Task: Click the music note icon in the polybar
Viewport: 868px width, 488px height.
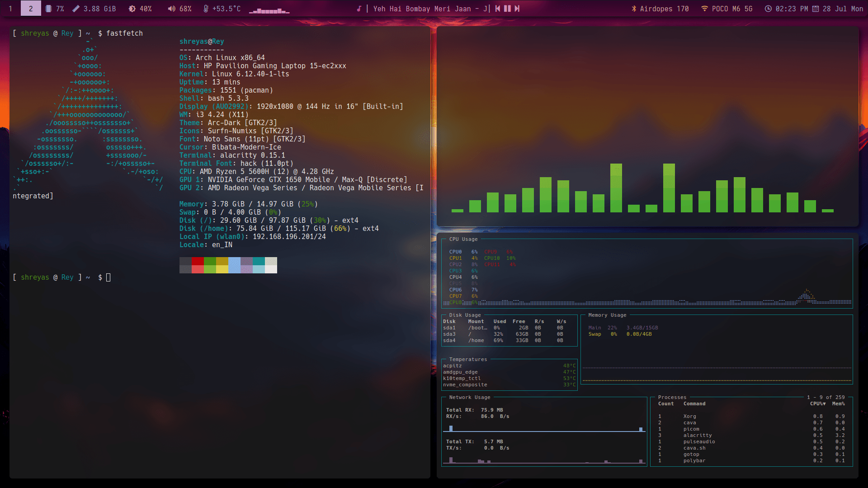Action: (359, 8)
